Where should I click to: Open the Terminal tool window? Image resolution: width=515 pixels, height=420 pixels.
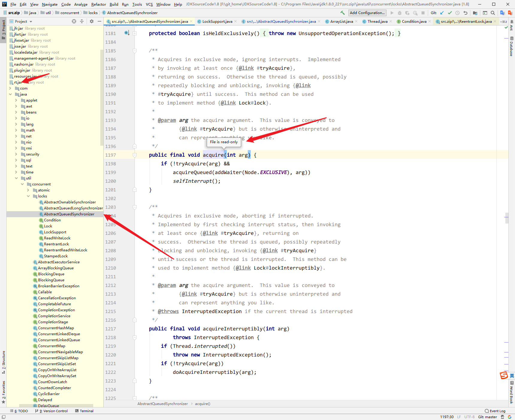tap(84, 411)
